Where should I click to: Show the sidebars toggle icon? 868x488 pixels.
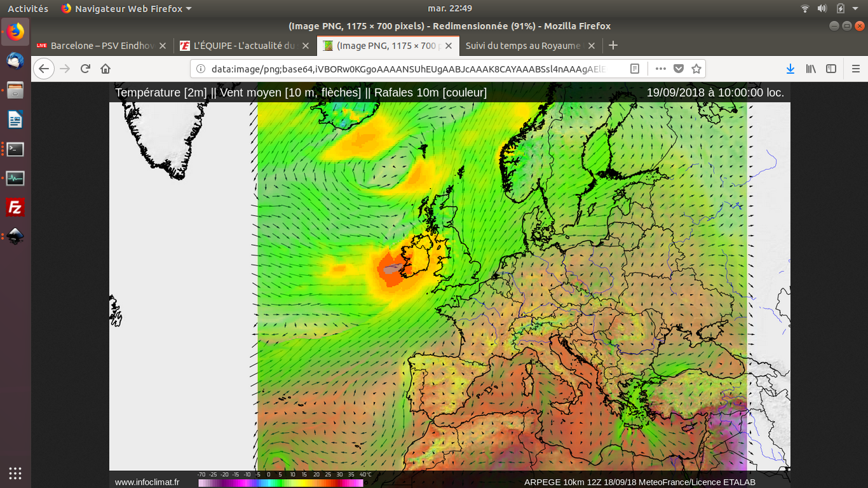click(x=831, y=69)
